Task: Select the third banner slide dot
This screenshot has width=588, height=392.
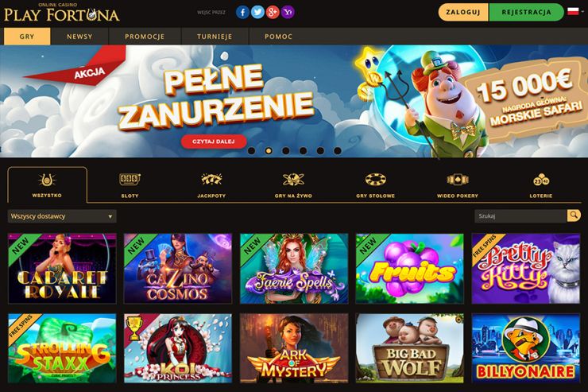Action: click(286, 151)
